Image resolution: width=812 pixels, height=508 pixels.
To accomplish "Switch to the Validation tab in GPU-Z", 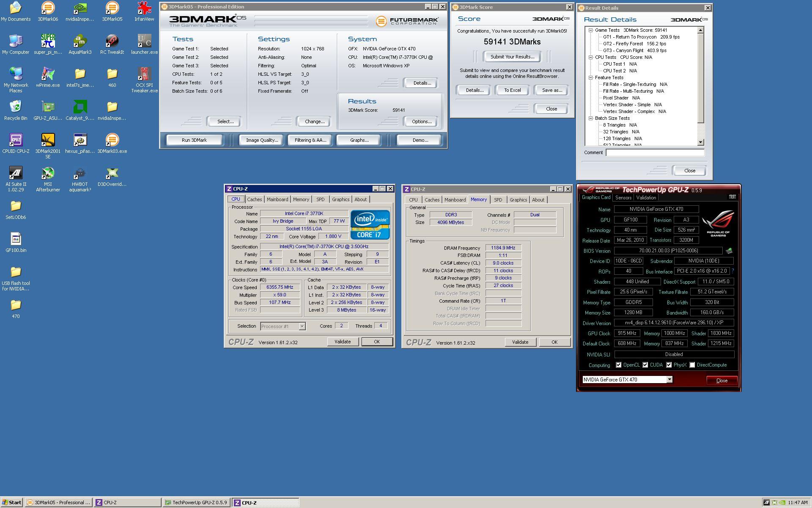I will 646,198.
